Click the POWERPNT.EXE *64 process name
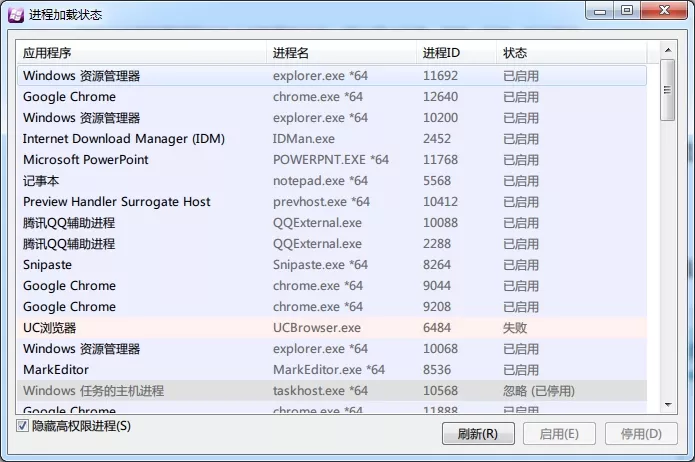This screenshot has height=462, width=695. [x=331, y=160]
